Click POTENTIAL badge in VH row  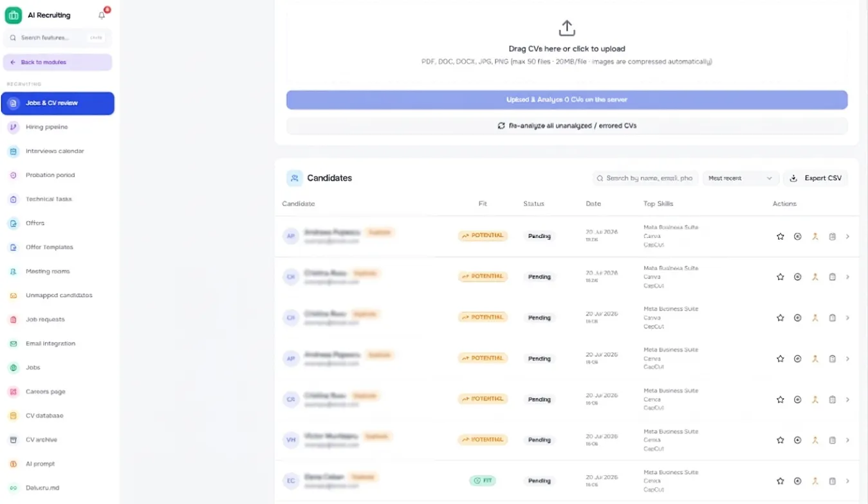483,440
